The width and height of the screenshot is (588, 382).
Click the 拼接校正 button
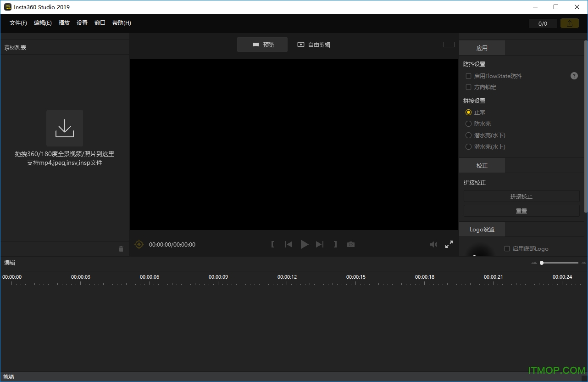pyautogui.click(x=521, y=196)
